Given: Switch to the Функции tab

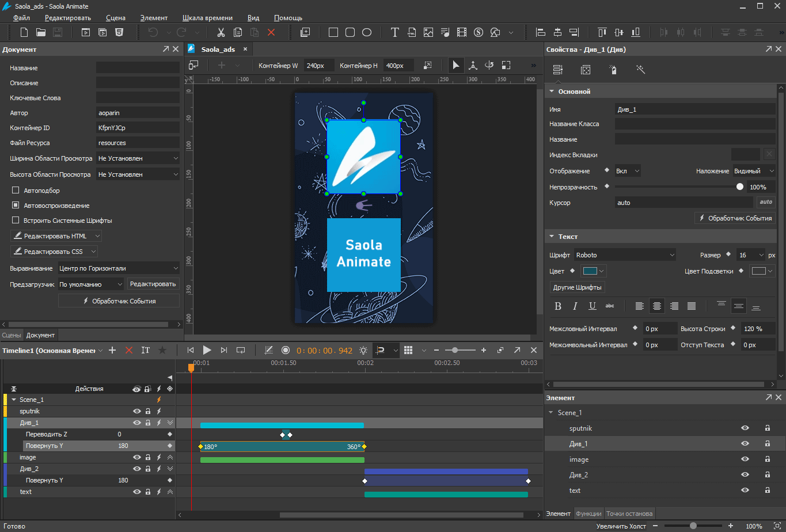Looking at the screenshot, I should [588, 513].
